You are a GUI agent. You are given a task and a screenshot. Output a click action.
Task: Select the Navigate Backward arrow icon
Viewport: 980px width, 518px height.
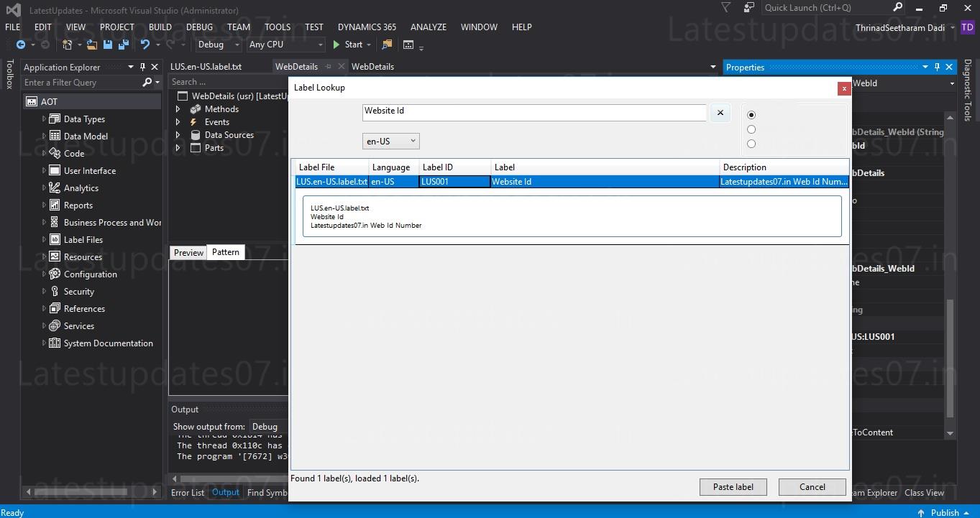pos(22,44)
